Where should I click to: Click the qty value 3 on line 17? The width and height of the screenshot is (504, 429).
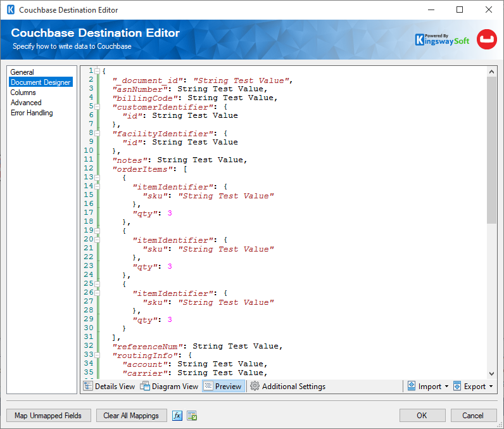click(x=170, y=213)
